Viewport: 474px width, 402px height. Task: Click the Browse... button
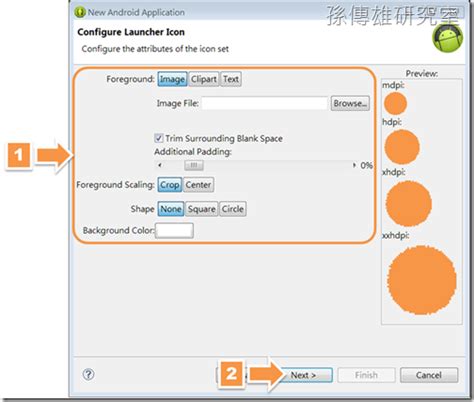tap(350, 103)
